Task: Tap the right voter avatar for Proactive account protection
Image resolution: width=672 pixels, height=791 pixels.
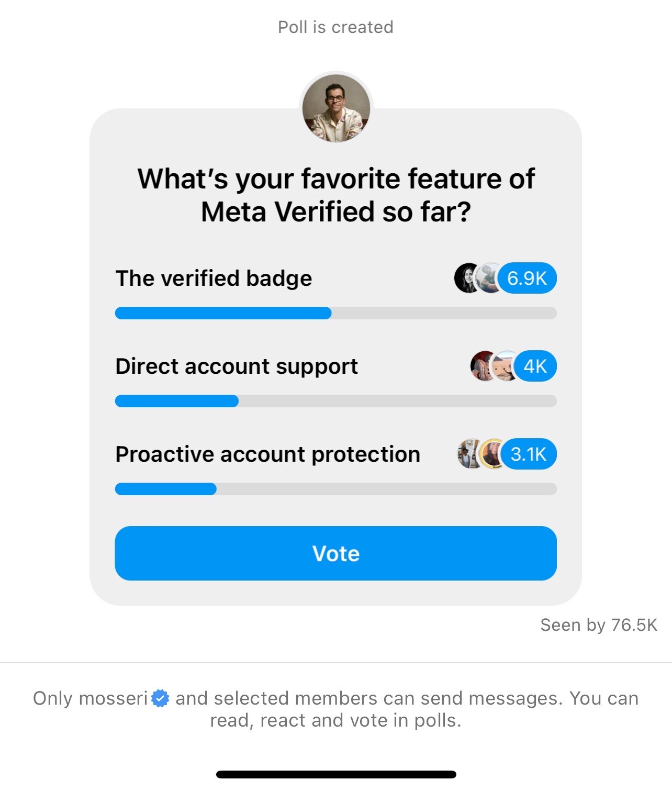Action: [491, 454]
